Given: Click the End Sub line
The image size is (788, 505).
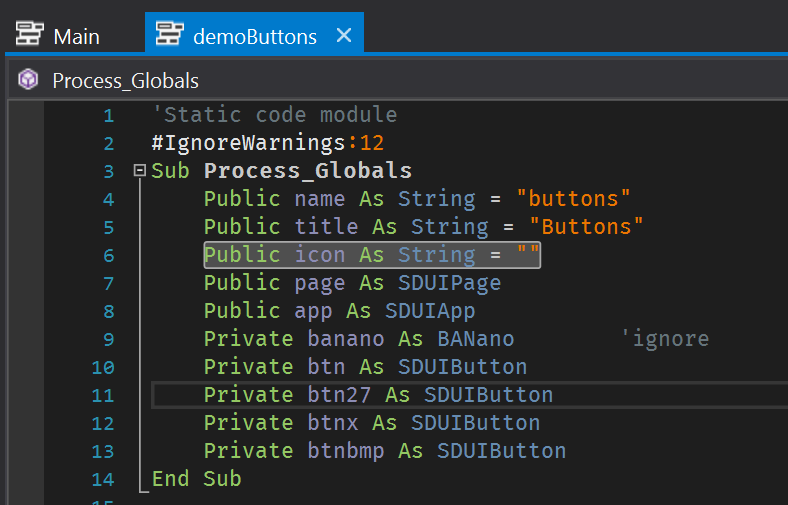Looking at the screenshot, I should [x=196, y=479].
